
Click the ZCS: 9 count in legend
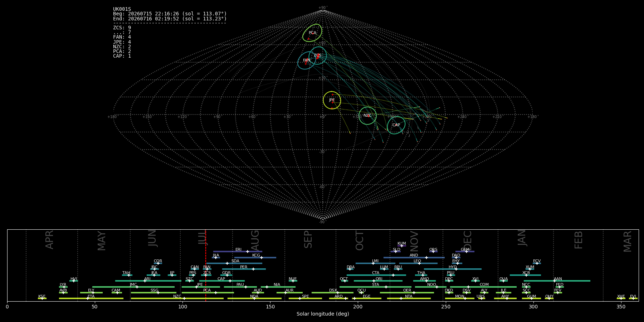click(122, 28)
